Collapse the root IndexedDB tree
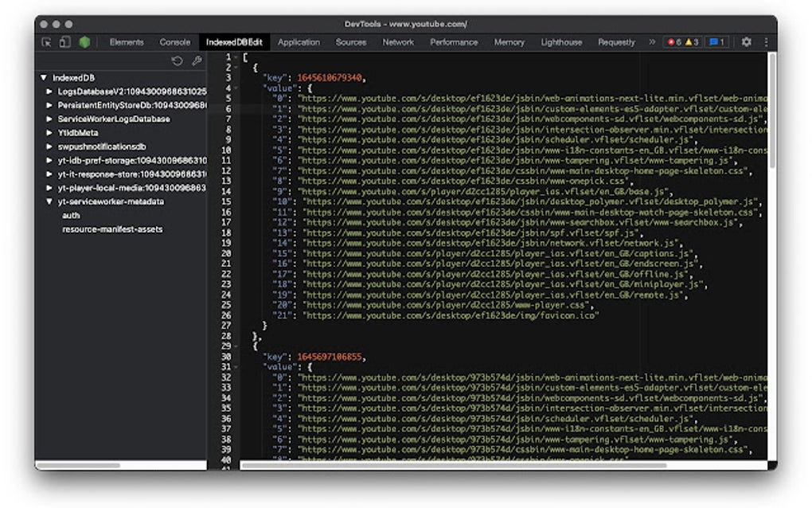The image size is (812, 508). point(44,78)
